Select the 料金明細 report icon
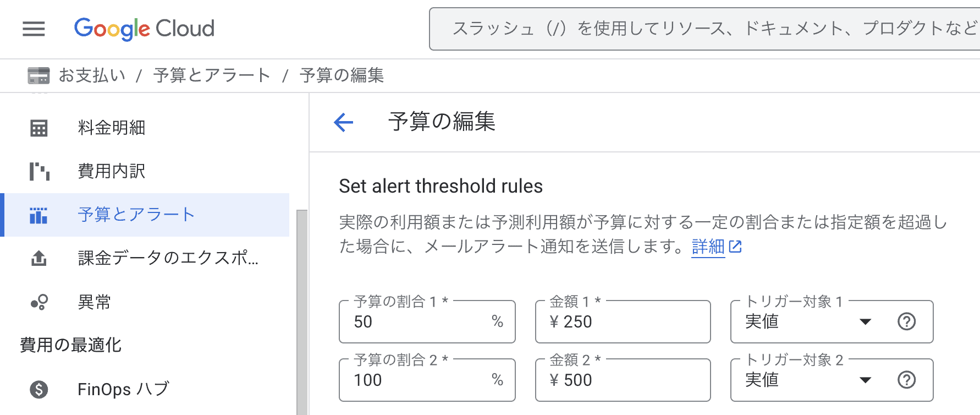Image resolution: width=980 pixels, height=415 pixels. 37,127
